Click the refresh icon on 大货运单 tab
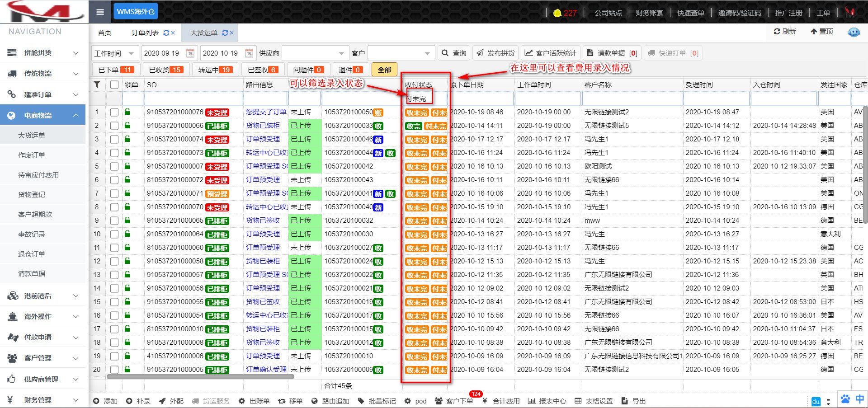This screenshot has width=868, height=408. pos(225,33)
